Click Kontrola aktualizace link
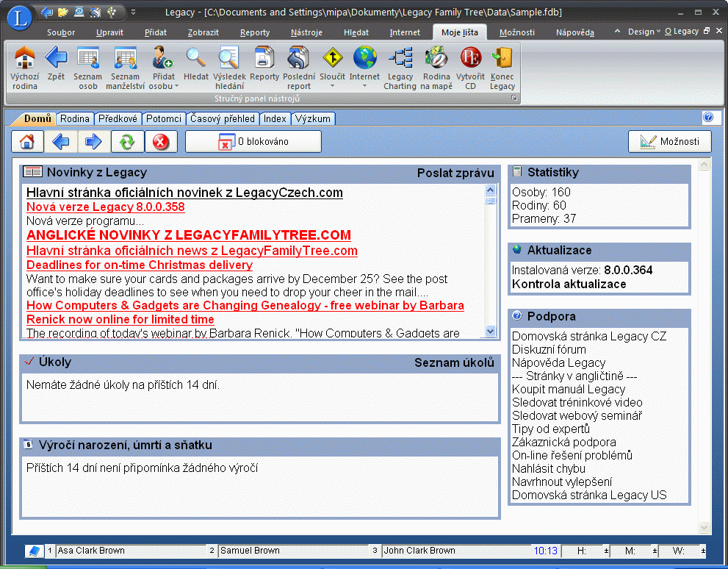The width and height of the screenshot is (728, 569). click(569, 284)
